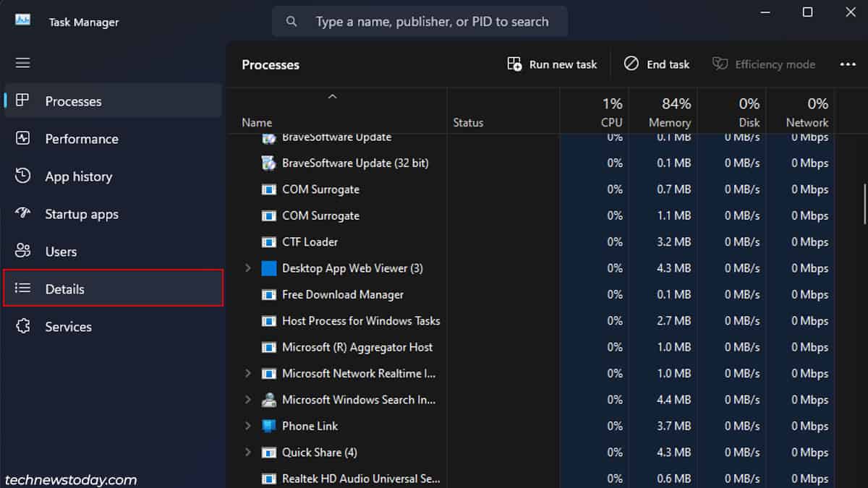
Task: Click the Host Process for Windows Tasks icon
Action: [268, 321]
